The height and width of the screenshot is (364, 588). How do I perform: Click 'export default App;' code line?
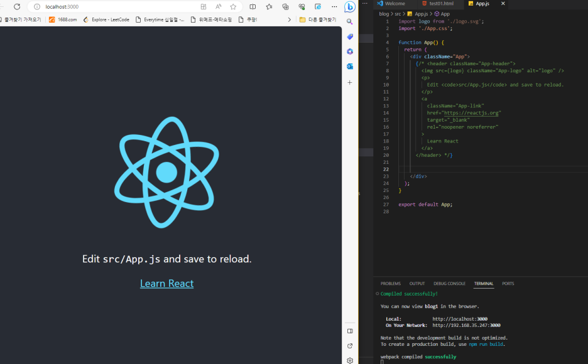tap(425, 205)
